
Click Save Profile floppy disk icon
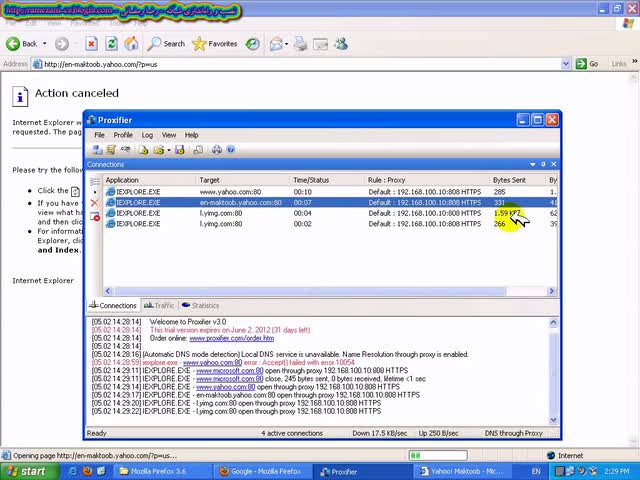[x=180, y=150]
